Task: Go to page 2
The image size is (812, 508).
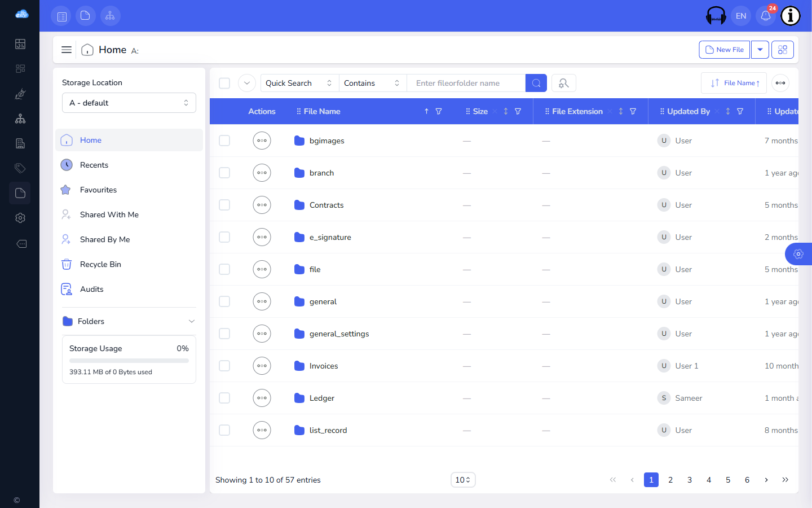Action: tap(670, 480)
